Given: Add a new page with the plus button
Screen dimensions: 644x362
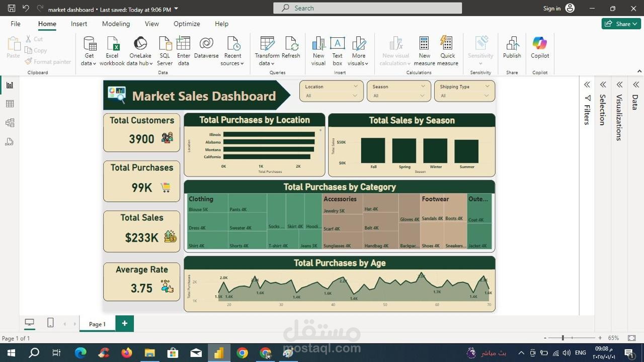Looking at the screenshot, I should [x=124, y=323].
